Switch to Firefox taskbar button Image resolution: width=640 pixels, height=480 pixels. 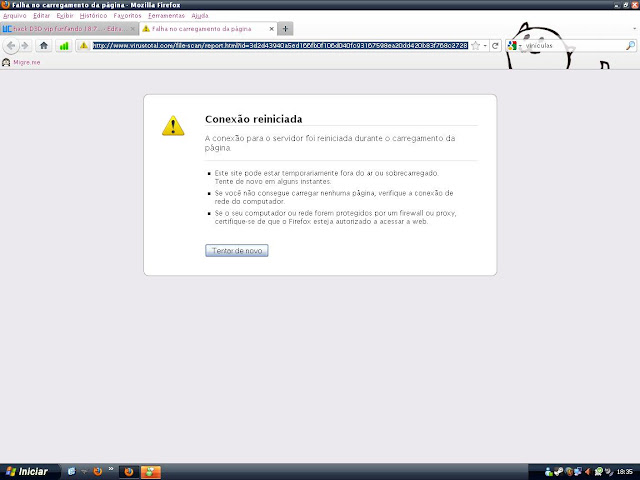click(129, 472)
